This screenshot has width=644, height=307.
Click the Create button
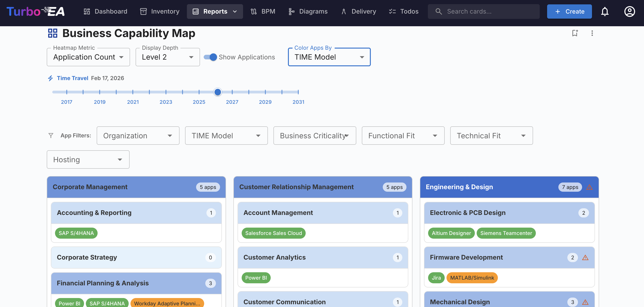pyautogui.click(x=569, y=12)
